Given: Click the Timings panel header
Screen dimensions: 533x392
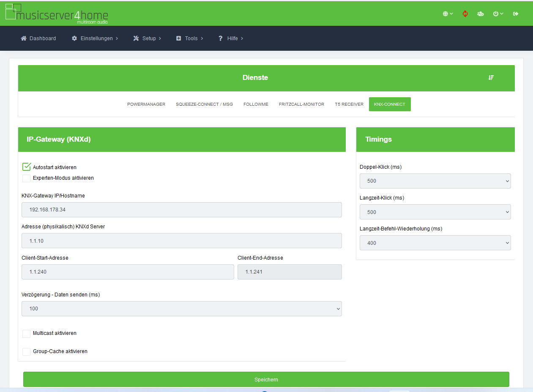Looking at the screenshot, I should point(435,140).
